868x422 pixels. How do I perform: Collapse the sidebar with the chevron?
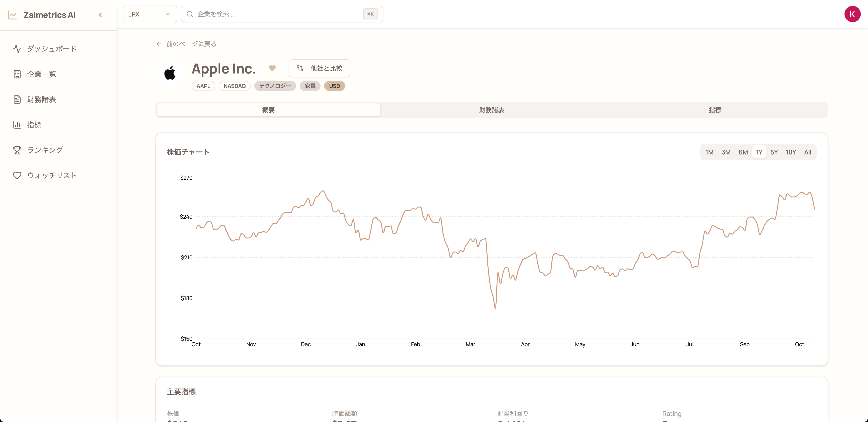[x=100, y=15]
